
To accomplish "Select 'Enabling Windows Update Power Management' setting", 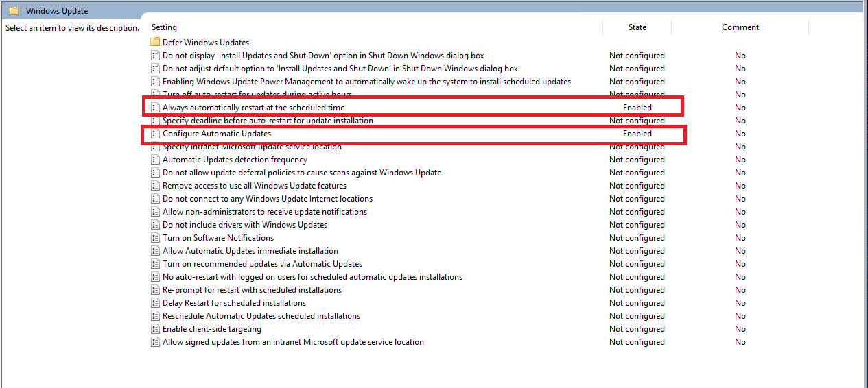I will (x=366, y=82).
